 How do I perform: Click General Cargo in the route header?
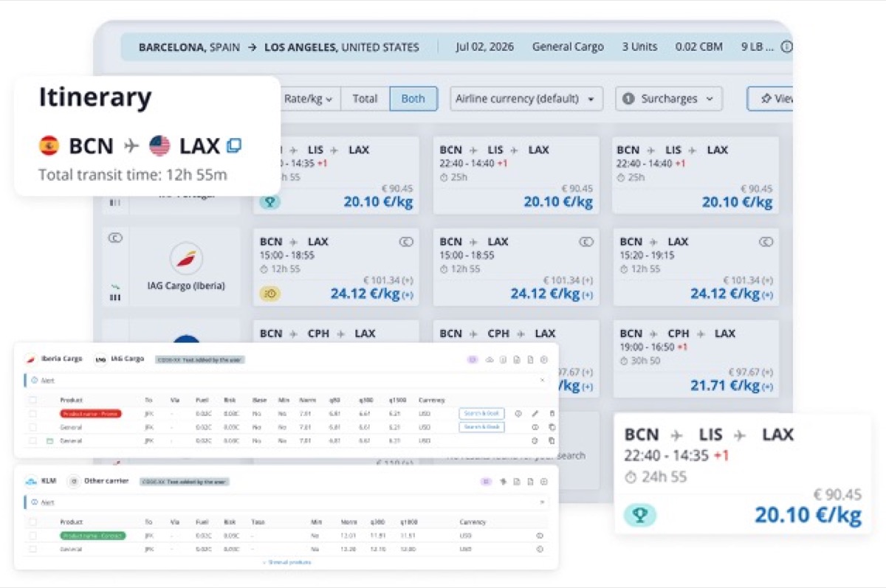(568, 47)
